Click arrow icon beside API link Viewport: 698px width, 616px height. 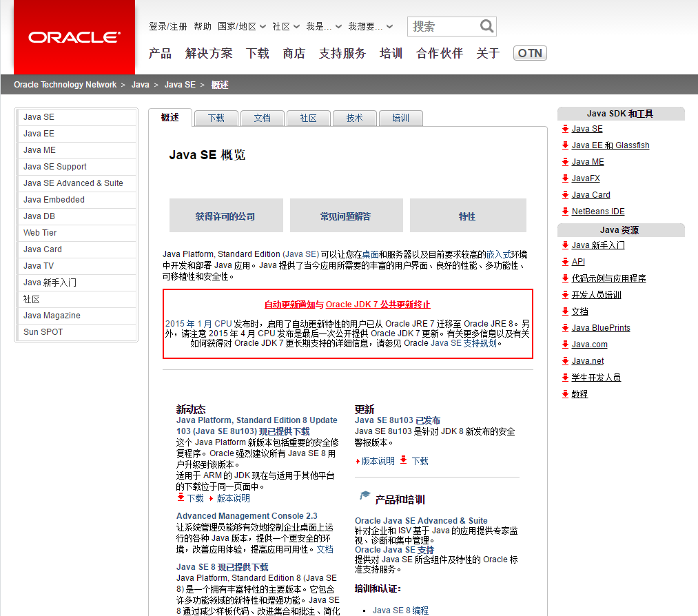click(565, 261)
